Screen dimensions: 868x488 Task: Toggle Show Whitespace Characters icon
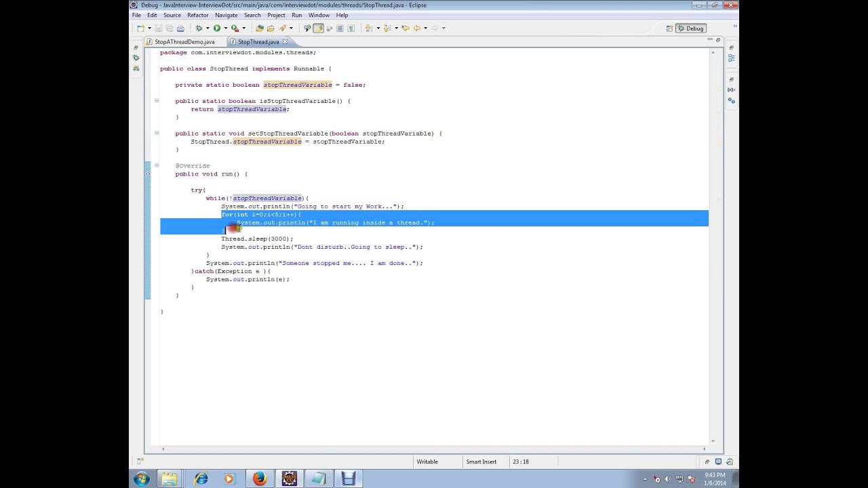[x=351, y=28]
